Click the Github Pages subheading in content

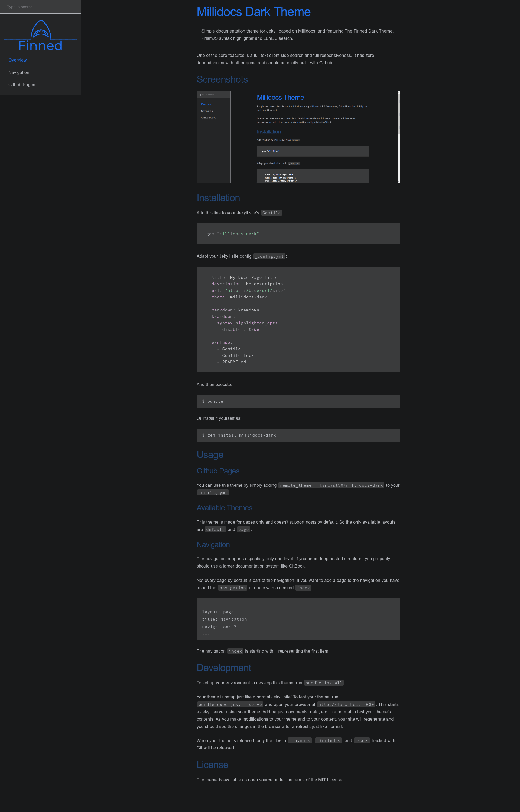click(218, 471)
